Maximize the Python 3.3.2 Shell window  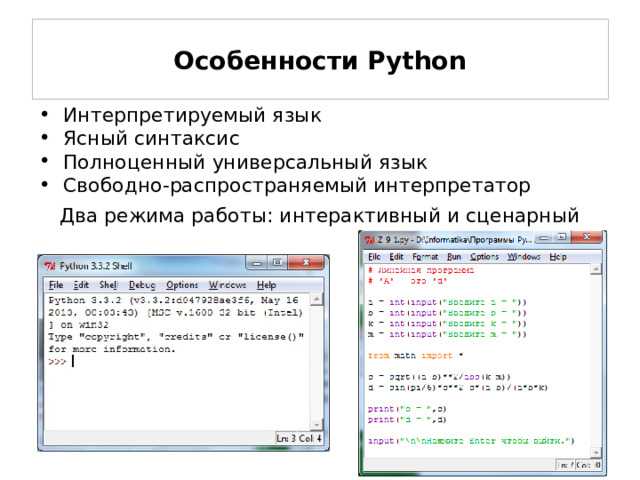[x=278, y=262]
